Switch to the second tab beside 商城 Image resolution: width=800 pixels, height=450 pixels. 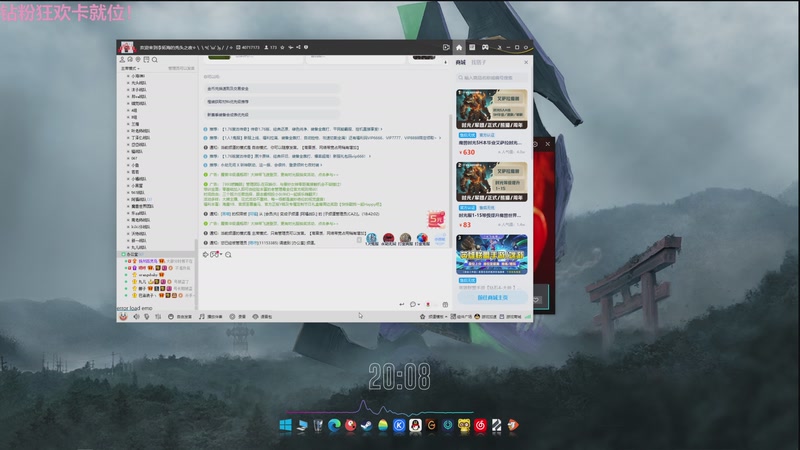pyautogui.click(x=478, y=62)
